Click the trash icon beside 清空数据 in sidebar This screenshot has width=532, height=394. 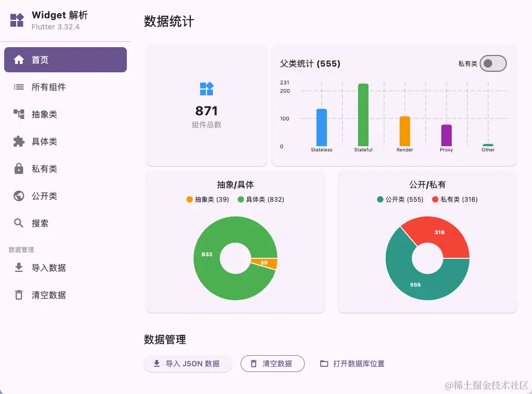coord(19,294)
